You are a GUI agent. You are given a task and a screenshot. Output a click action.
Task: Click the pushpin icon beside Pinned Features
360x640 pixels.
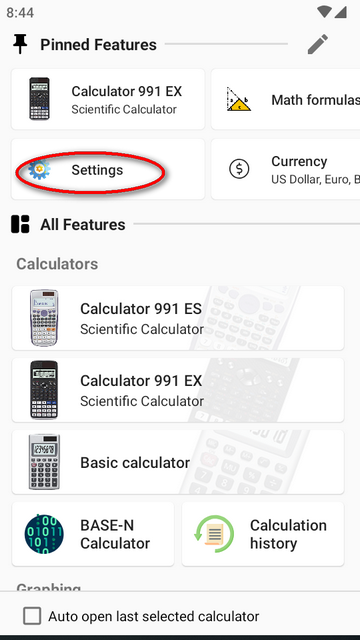[x=20, y=44]
